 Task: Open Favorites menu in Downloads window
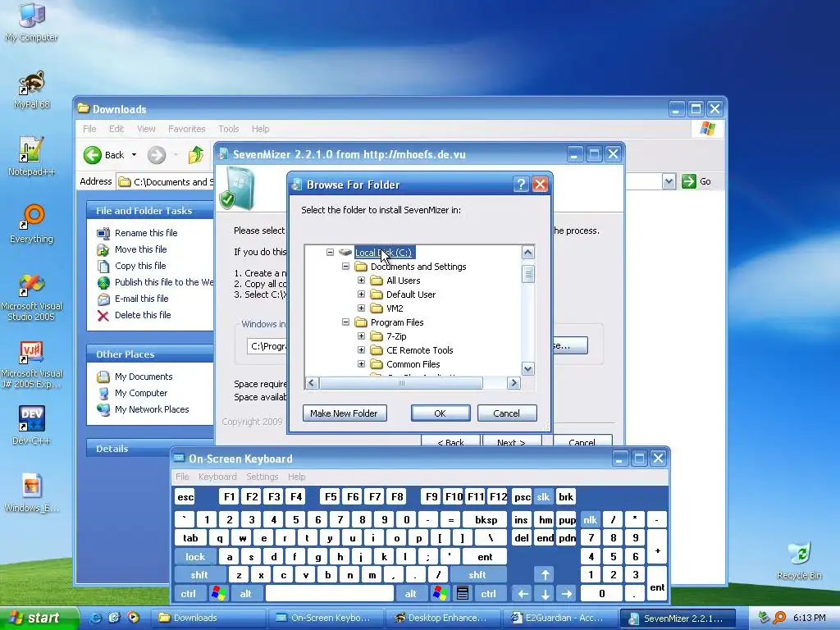click(x=186, y=129)
